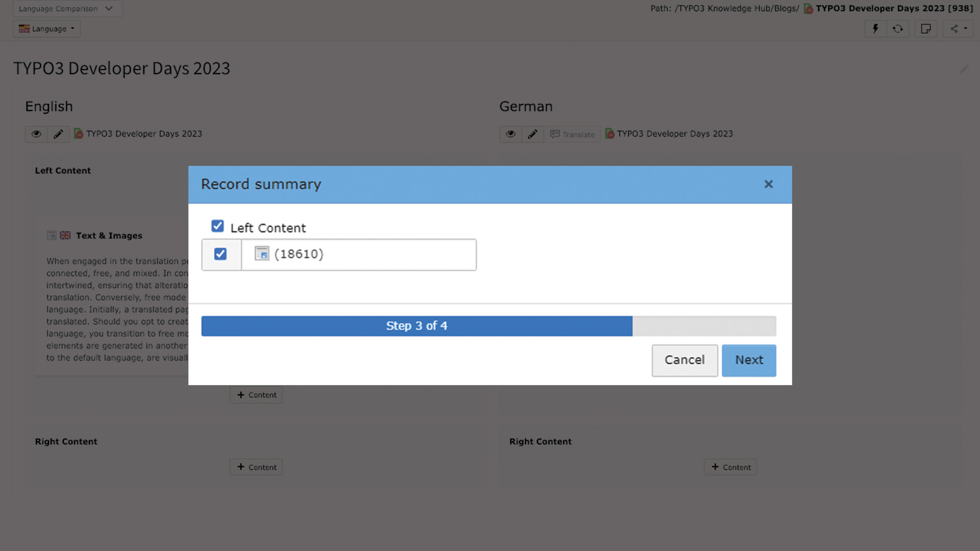Close the Record summary dialog
The height and width of the screenshot is (551, 980).
(768, 184)
